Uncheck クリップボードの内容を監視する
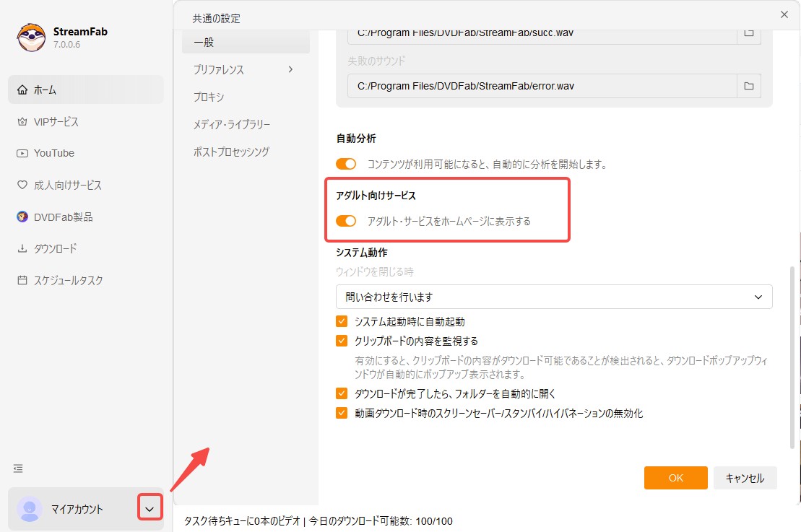801x532 pixels. 342,340
